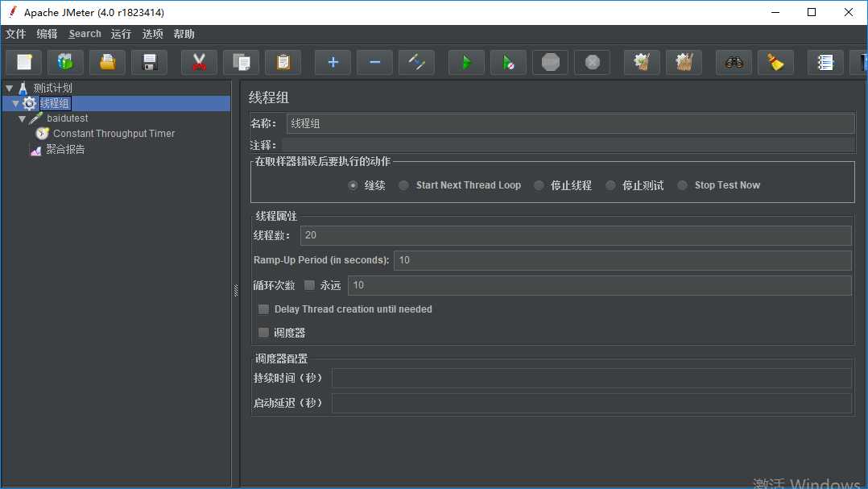The height and width of the screenshot is (489, 868).
Task: Select Constant Throughput Timer in tree
Action: [x=114, y=134]
